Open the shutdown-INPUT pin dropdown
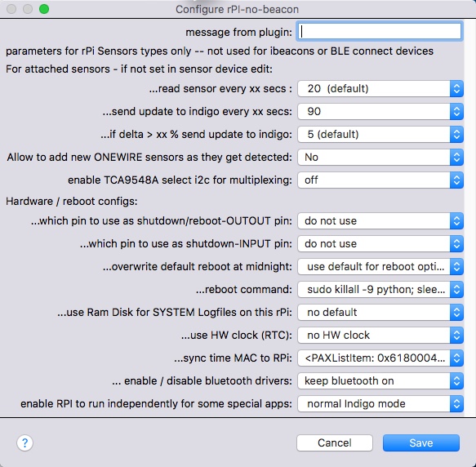The image size is (476, 467). [x=380, y=243]
